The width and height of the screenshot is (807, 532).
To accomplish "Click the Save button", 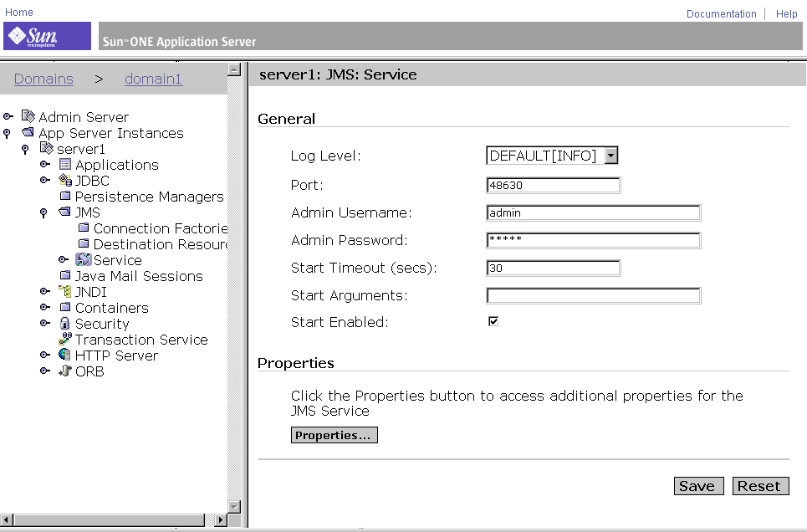I will [698, 486].
